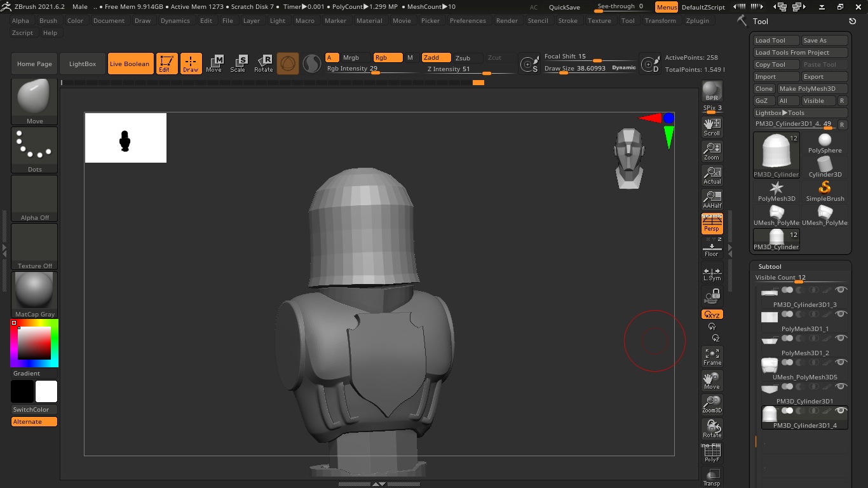Pick a color in the color picker square
868x488 pixels.
pyautogui.click(x=34, y=344)
